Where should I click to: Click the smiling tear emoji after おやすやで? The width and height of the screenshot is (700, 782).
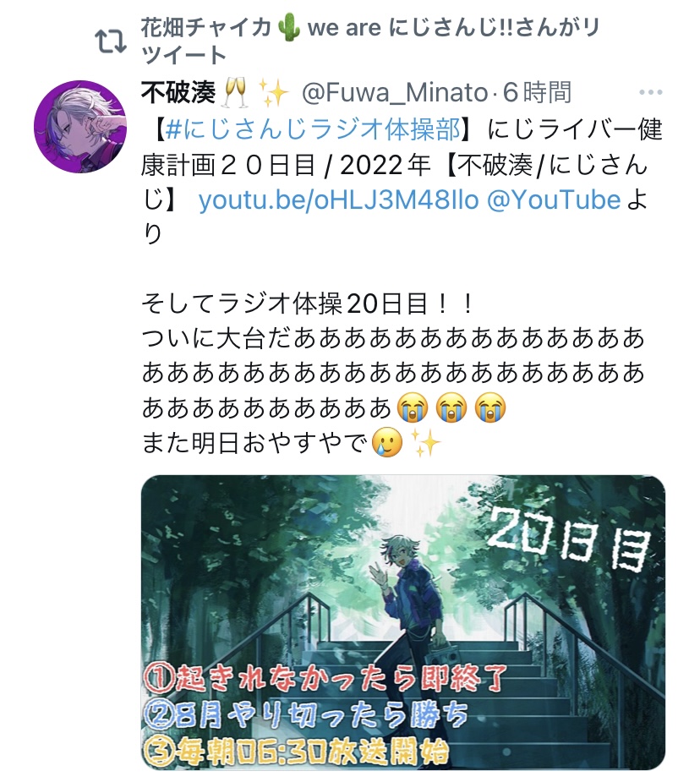(387, 443)
